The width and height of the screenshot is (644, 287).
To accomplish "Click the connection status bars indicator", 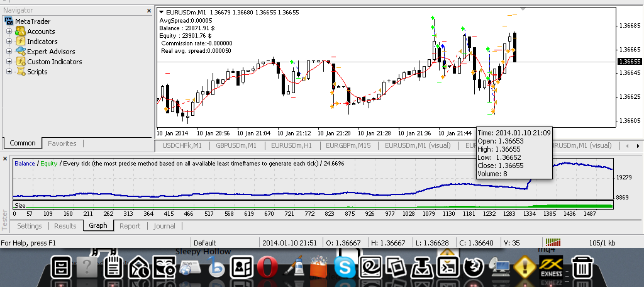I will coord(553,242).
